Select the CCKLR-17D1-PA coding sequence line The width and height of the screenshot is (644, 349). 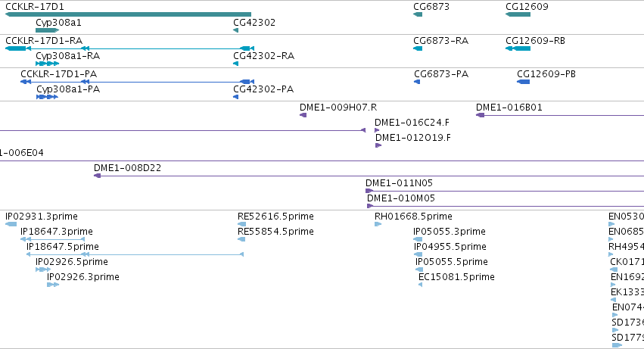tap(138, 82)
